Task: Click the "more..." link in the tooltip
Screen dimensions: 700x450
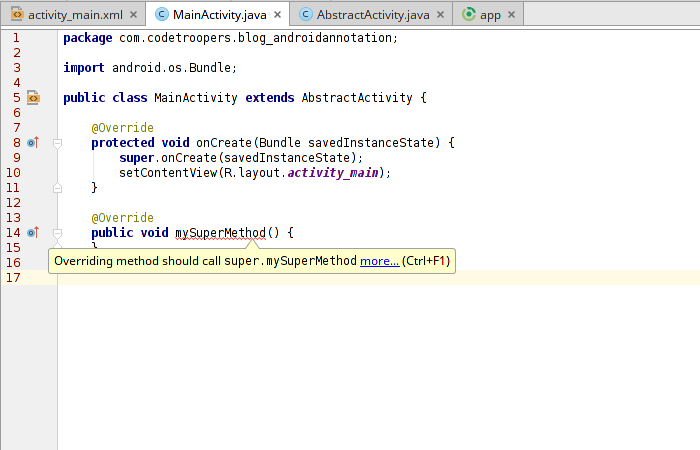Action: [x=379, y=261]
